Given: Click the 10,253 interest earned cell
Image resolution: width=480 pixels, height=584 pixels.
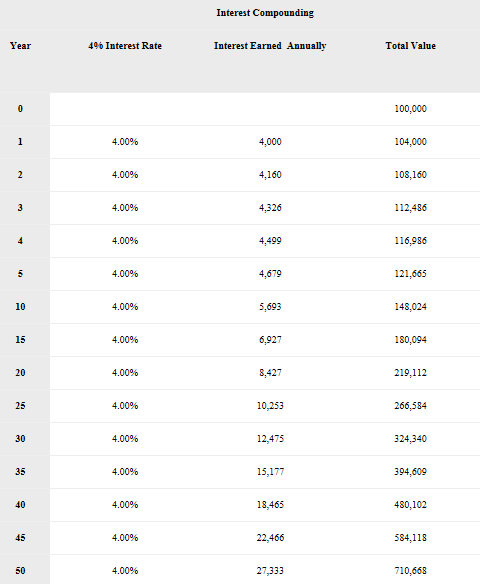Looking at the screenshot, I should 270,406.
